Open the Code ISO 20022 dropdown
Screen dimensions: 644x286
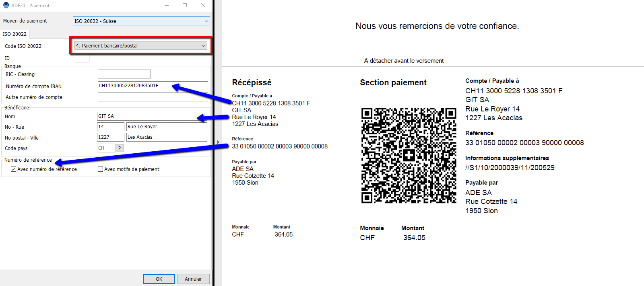pyautogui.click(x=141, y=46)
